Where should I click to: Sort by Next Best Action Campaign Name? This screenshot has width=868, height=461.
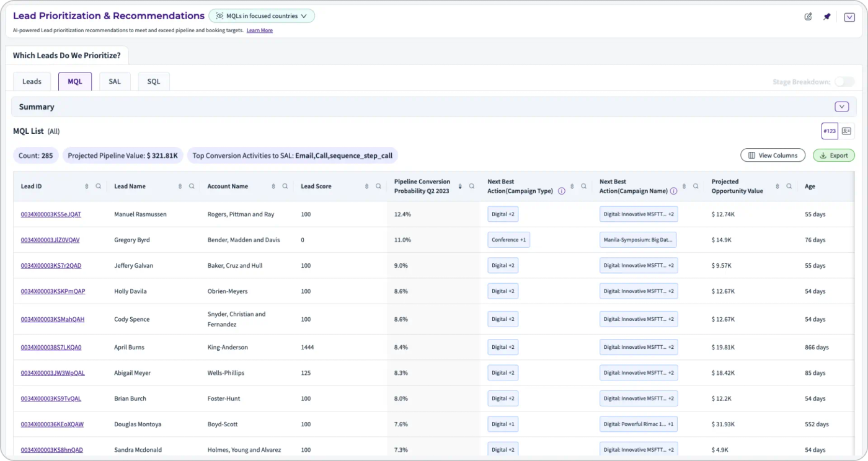tap(684, 187)
